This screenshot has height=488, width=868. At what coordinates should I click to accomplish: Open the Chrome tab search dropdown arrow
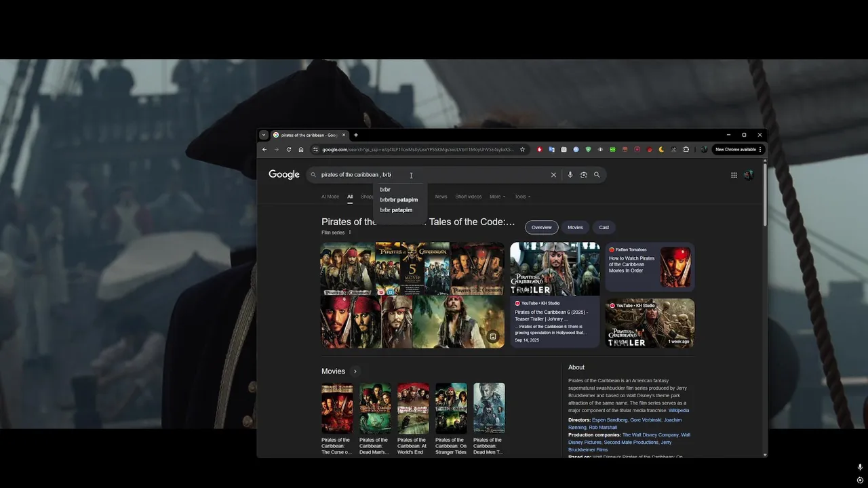pos(264,135)
